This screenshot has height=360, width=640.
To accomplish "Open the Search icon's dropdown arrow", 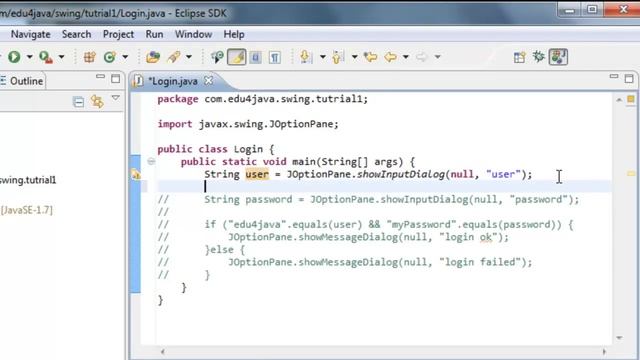I will (x=189, y=57).
